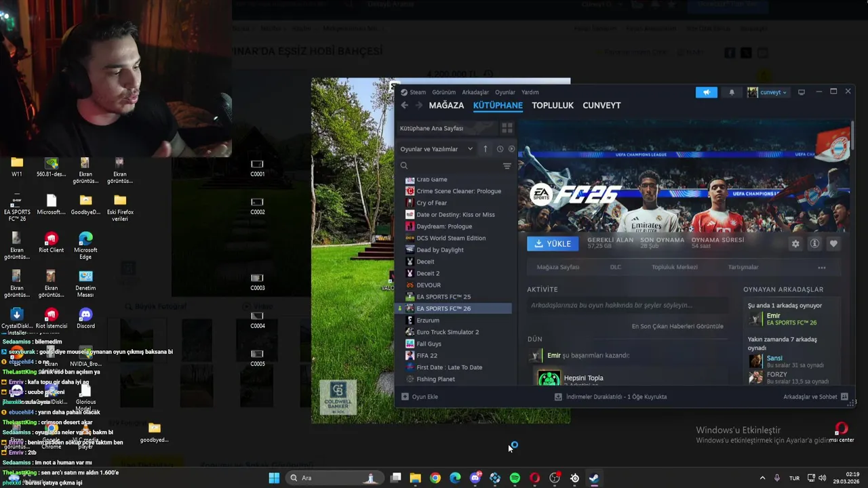The height and width of the screenshot is (488, 868).
Task: Click the library search field
Action: [451, 165]
